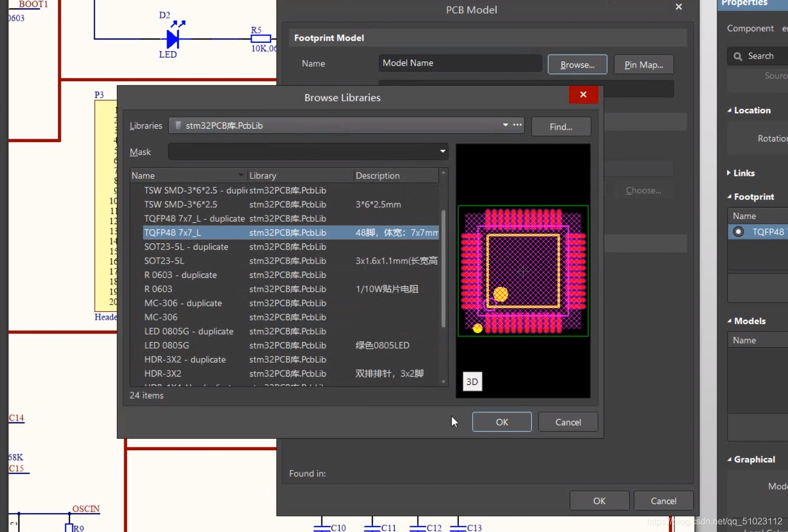This screenshot has height=532, width=788.
Task: Click resistor R5 in the schematic
Action: [261, 38]
